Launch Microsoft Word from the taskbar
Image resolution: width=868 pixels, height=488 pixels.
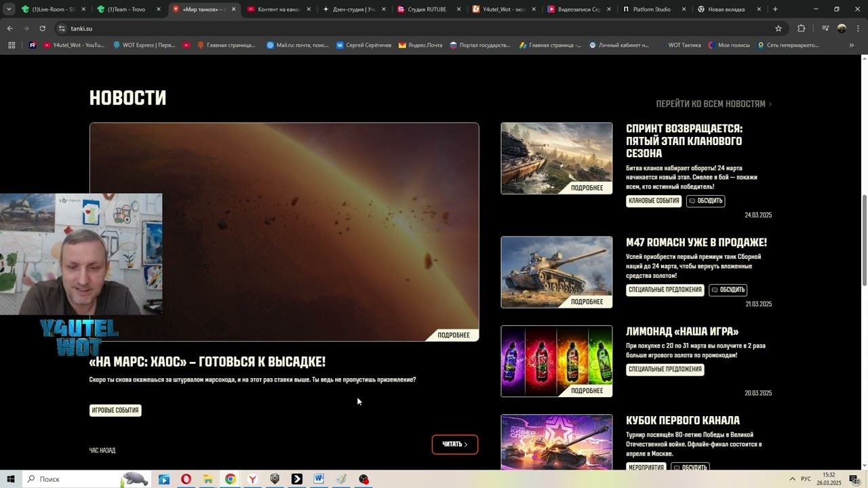click(x=319, y=479)
